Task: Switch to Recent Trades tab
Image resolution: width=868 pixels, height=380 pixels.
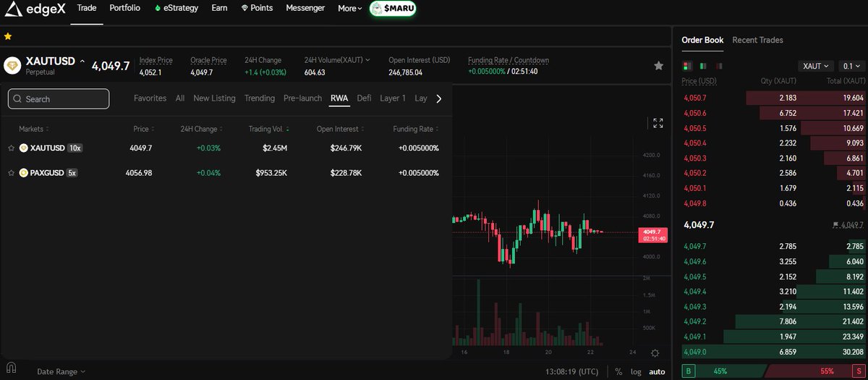Action: coord(757,40)
